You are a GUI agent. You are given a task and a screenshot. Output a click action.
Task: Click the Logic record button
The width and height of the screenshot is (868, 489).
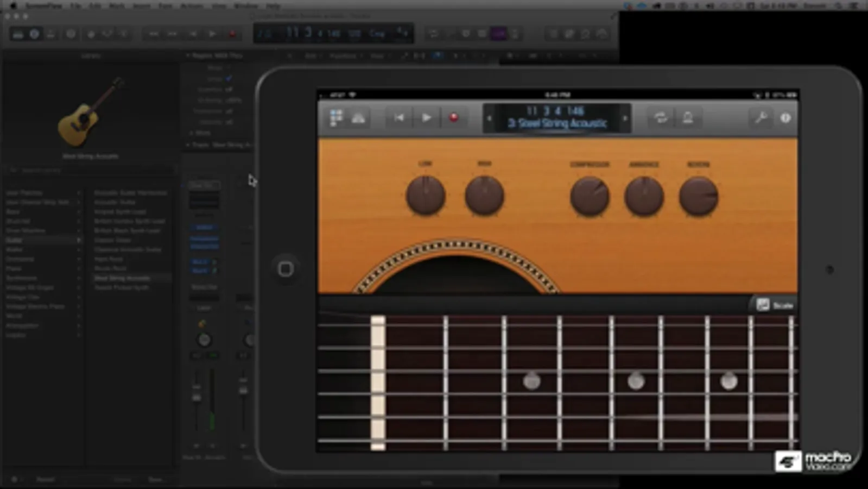232,34
